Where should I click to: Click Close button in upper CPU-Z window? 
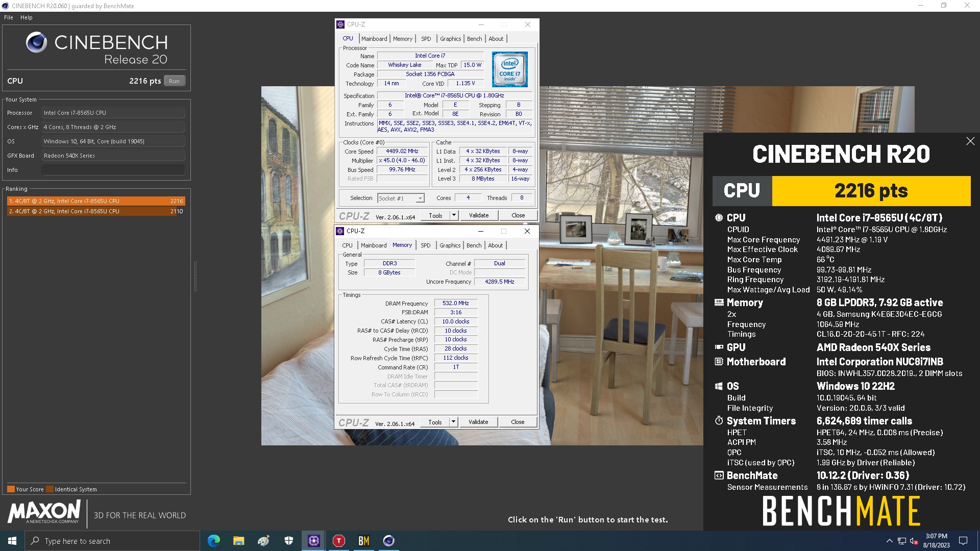pyautogui.click(x=518, y=216)
